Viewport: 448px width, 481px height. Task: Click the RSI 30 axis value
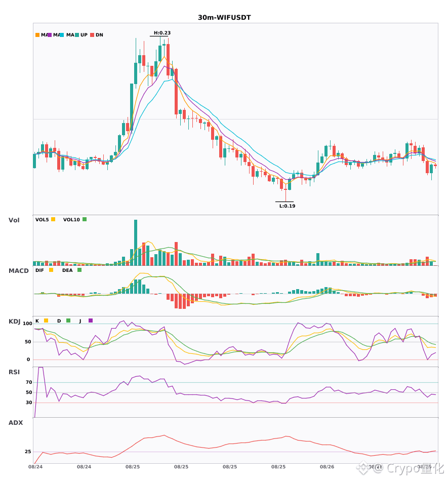click(x=29, y=403)
